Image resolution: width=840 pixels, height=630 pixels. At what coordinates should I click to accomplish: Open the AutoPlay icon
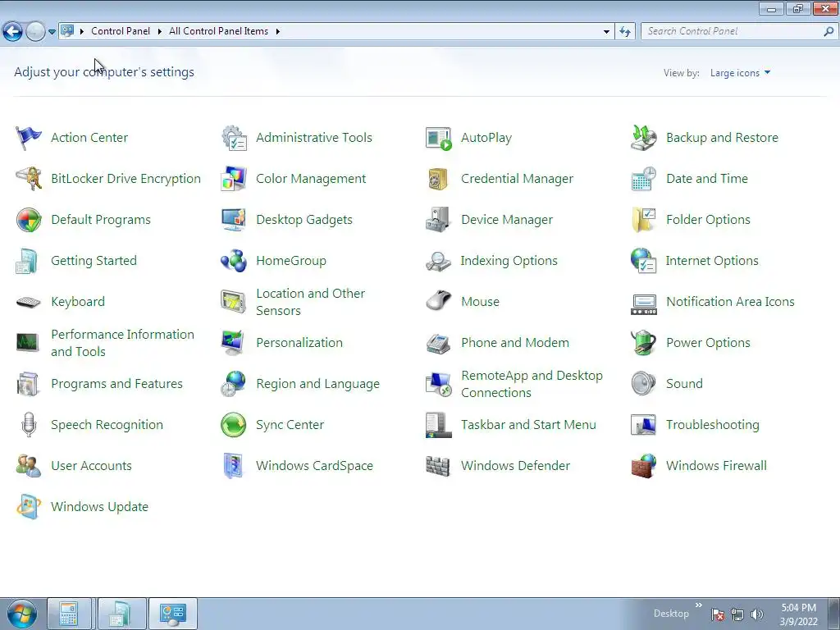(438, 138)
